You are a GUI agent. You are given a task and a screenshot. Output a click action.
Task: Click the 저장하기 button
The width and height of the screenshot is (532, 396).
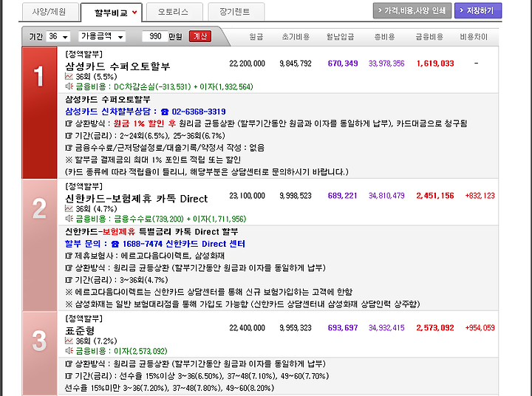[478, 10]
